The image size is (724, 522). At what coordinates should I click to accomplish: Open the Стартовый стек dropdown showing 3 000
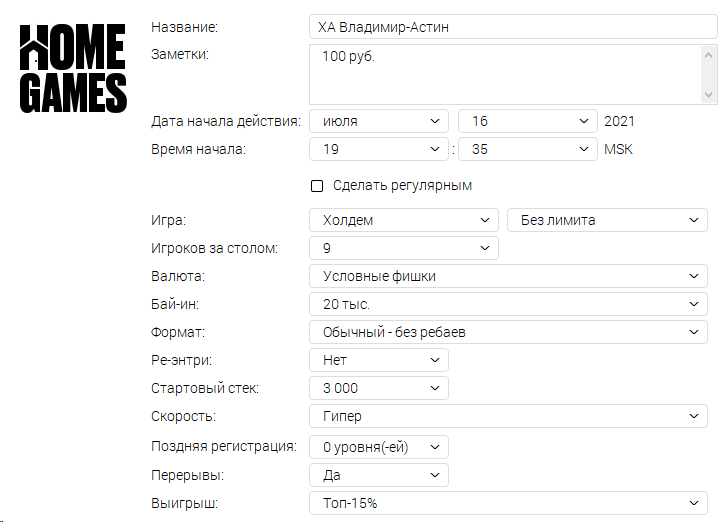[379, 388]
